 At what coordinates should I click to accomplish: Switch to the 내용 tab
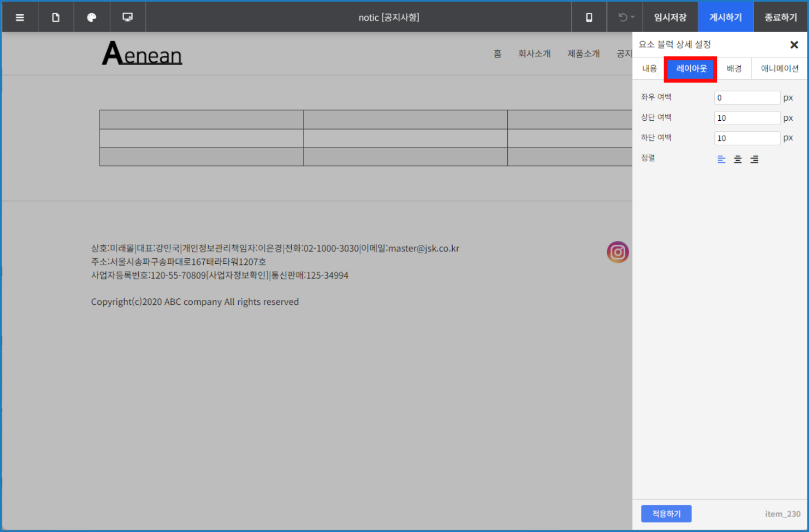(649, 68)
